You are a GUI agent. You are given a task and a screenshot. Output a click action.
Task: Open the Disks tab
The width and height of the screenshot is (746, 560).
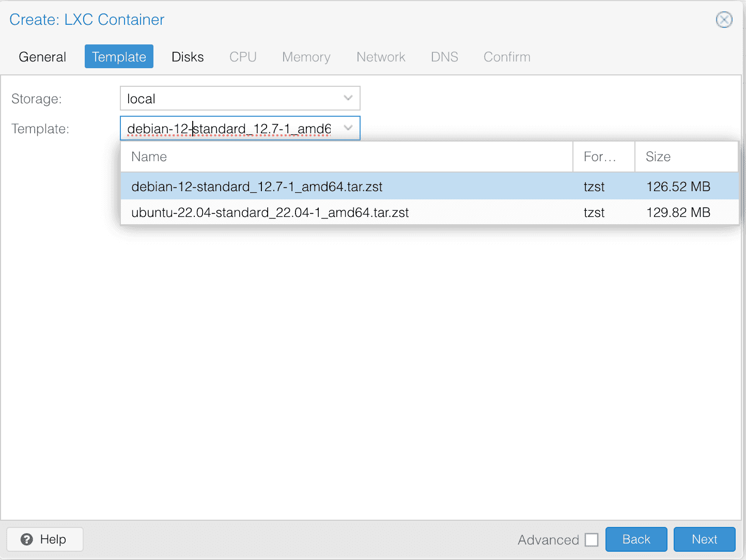point(188,57)
